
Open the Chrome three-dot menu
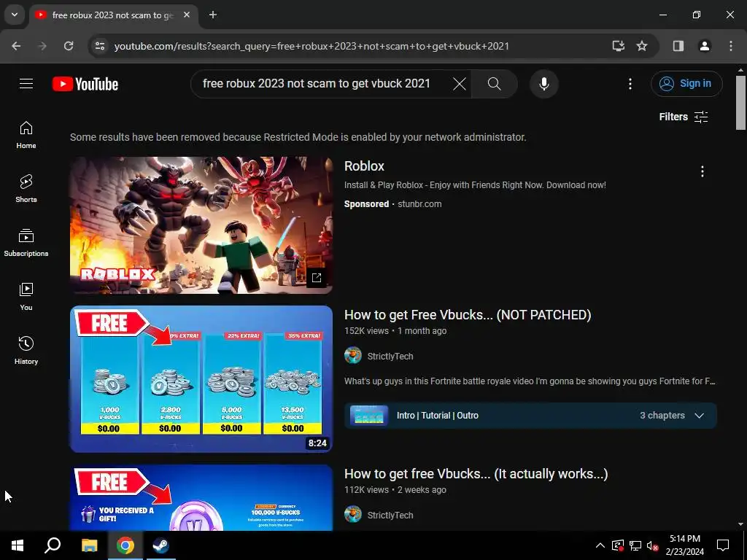click(x=731, y=46)
